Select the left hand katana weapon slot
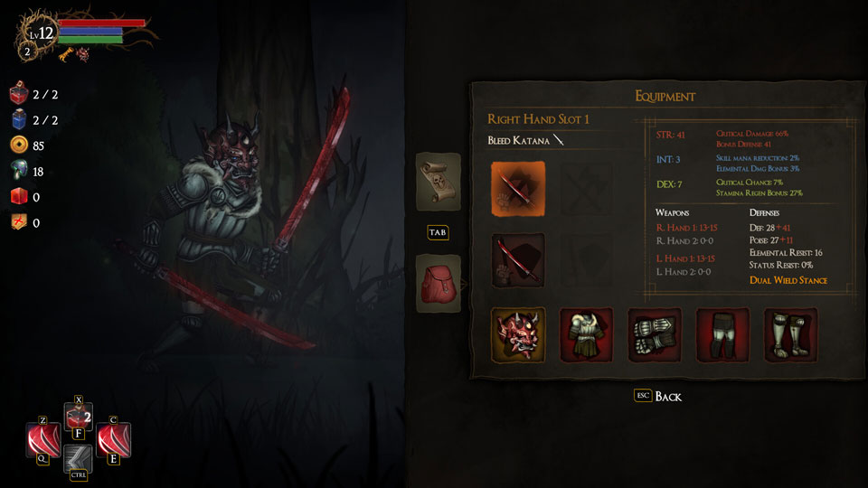The width and height of the screenshot is (868, 488). click(518, 260)
